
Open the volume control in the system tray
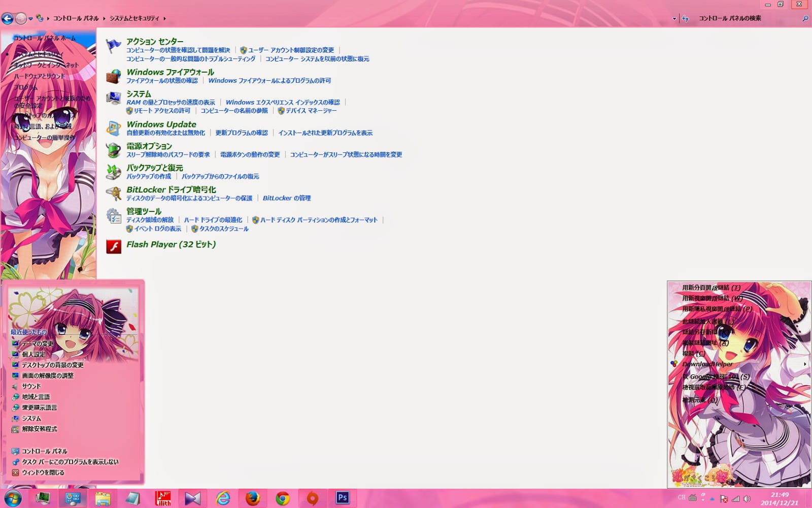(746, 498)
